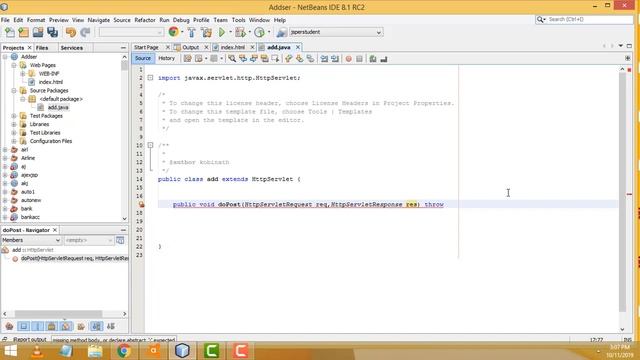The width and height of the screenshot is (640, 360).
Task: Open the Members dropdown in Navigator
Action: click(31, 240)
